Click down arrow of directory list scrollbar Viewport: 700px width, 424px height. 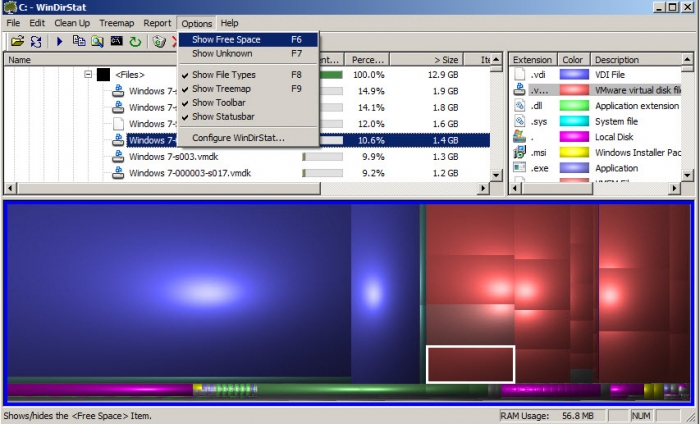(496, 175)
